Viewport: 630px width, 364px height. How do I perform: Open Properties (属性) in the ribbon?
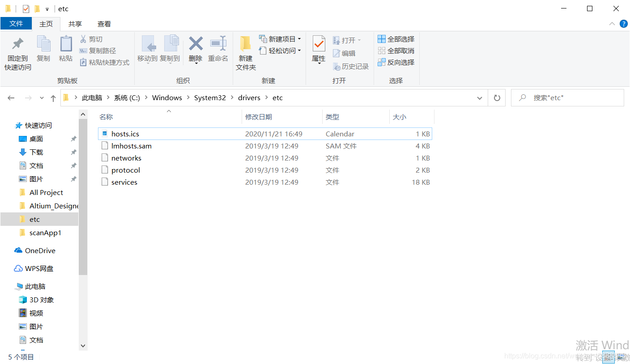point(319,50)
